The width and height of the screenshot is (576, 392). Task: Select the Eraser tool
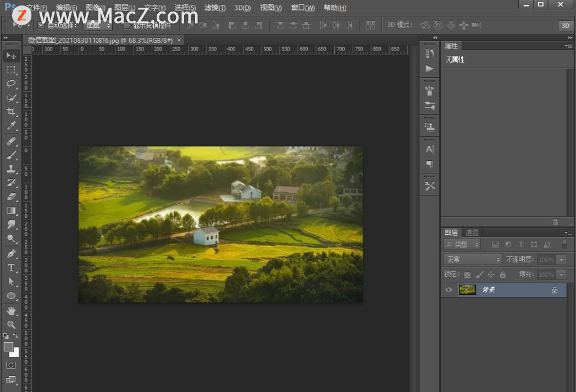click(x=11, y=197)
